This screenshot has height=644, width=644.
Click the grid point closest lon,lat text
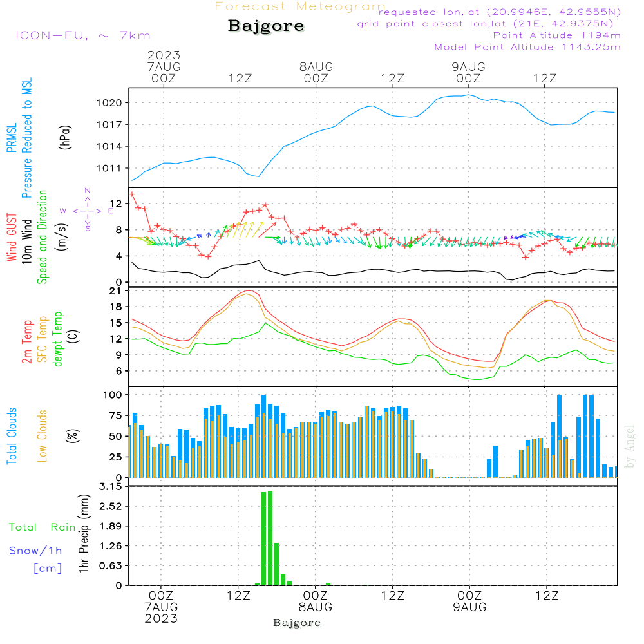[x=489, y=24]
